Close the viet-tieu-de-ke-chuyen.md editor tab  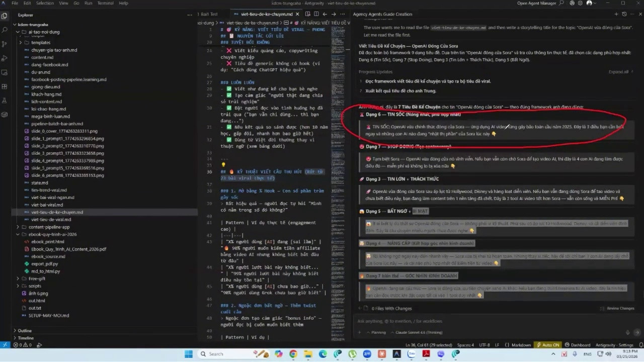point(297,14)
